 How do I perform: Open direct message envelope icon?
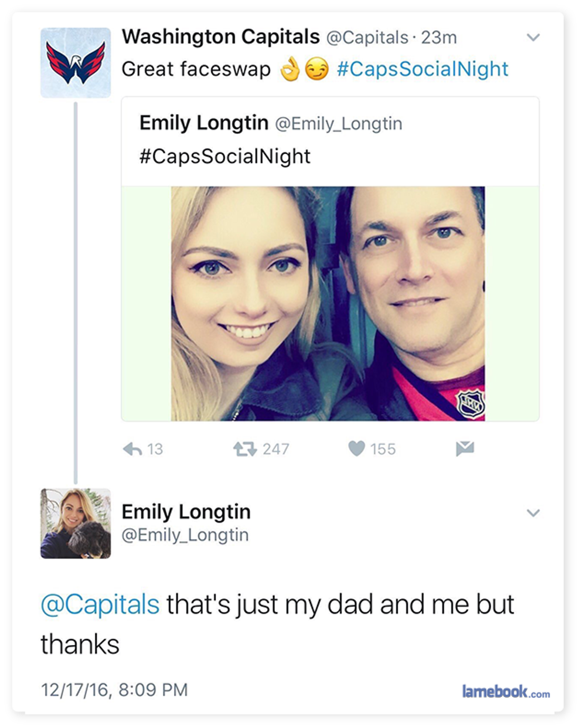(465, 449)
